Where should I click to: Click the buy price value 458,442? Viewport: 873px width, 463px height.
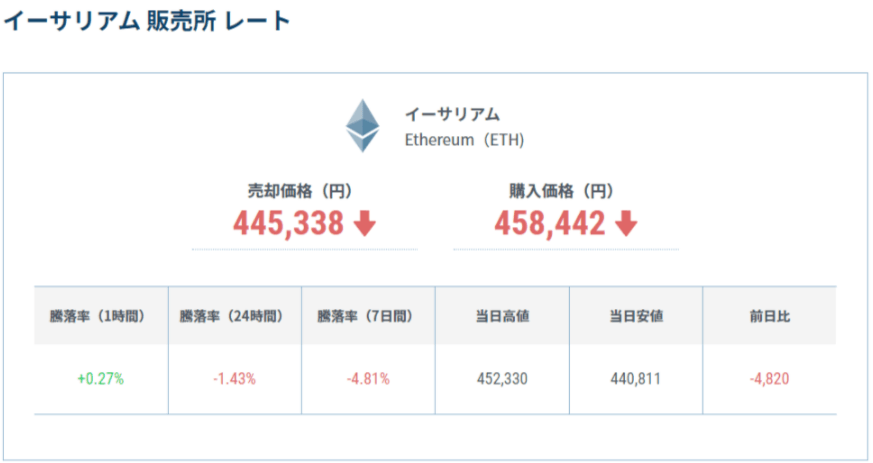pyautogui.click(x=550, y=224)
